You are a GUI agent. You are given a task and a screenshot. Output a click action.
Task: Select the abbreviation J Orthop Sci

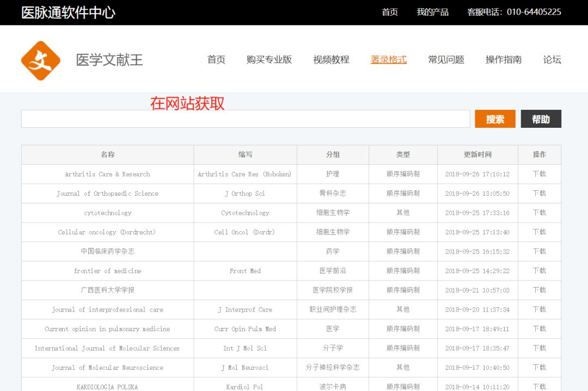(x=245, y=194)
